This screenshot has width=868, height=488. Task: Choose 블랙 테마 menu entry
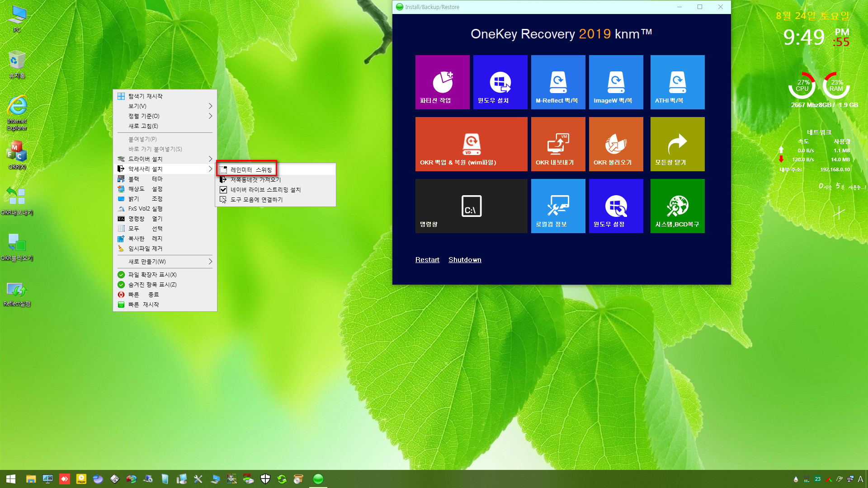tap(165, 179)
